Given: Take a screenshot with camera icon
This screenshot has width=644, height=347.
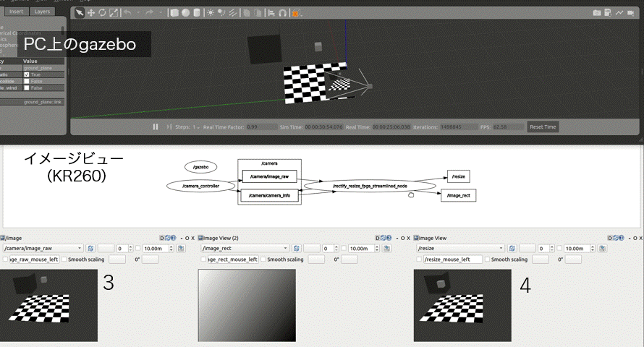Looking at the screenshot, I should pos(597,13).
